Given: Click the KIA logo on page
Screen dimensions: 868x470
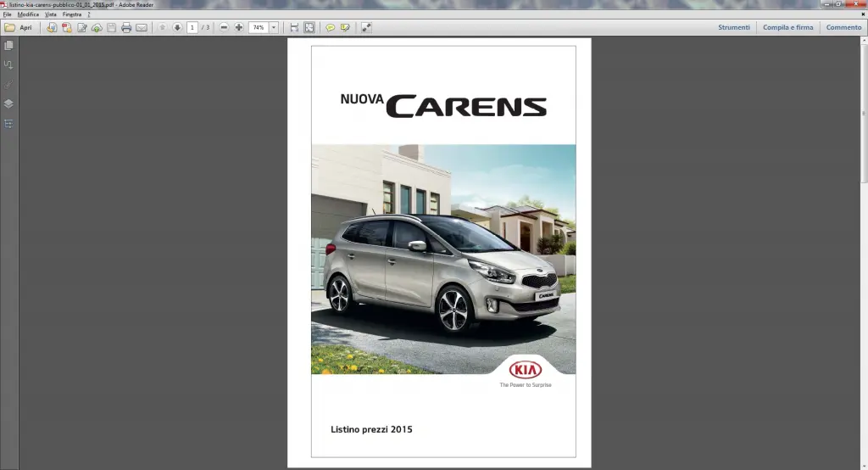Looking at the screenshot, I should [526, 370].
